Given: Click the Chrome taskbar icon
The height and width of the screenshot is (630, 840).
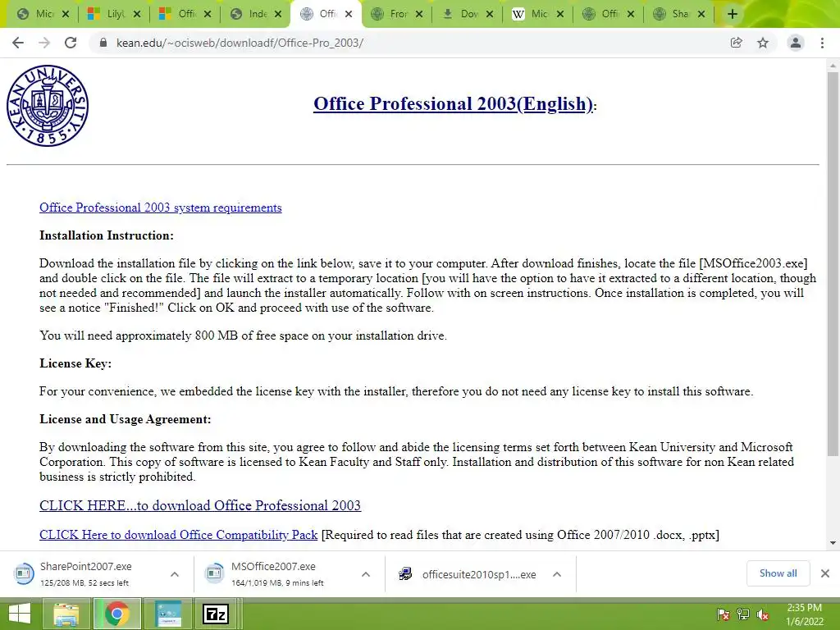Looking at the screenshot, I should (117, 614).
